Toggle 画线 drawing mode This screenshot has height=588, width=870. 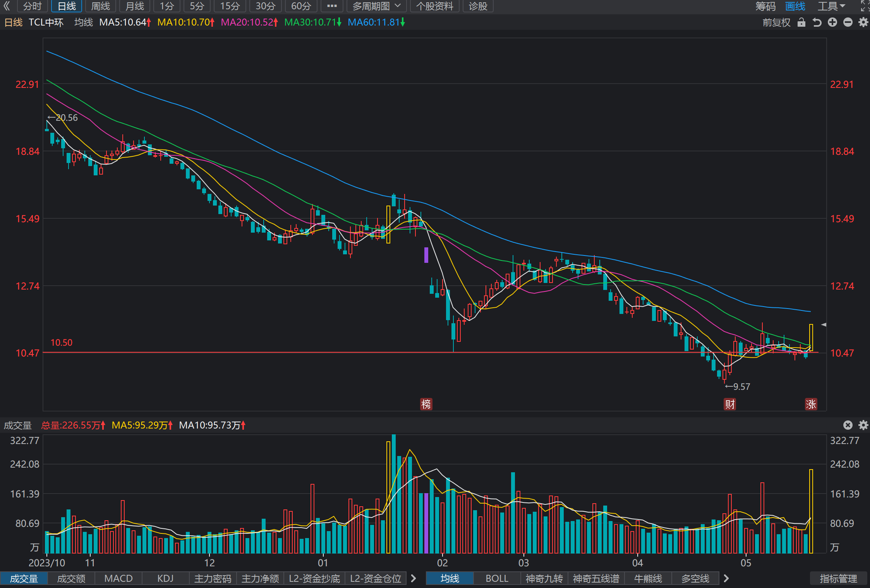click(795, 6)
